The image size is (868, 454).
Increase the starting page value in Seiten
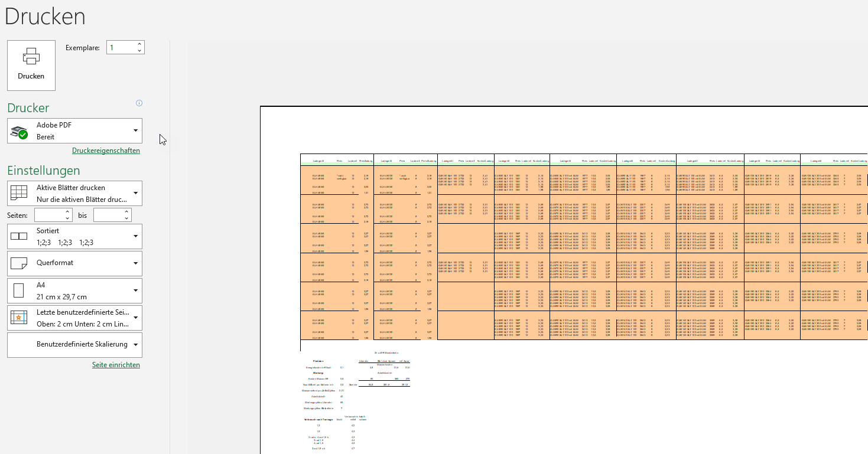67,212
